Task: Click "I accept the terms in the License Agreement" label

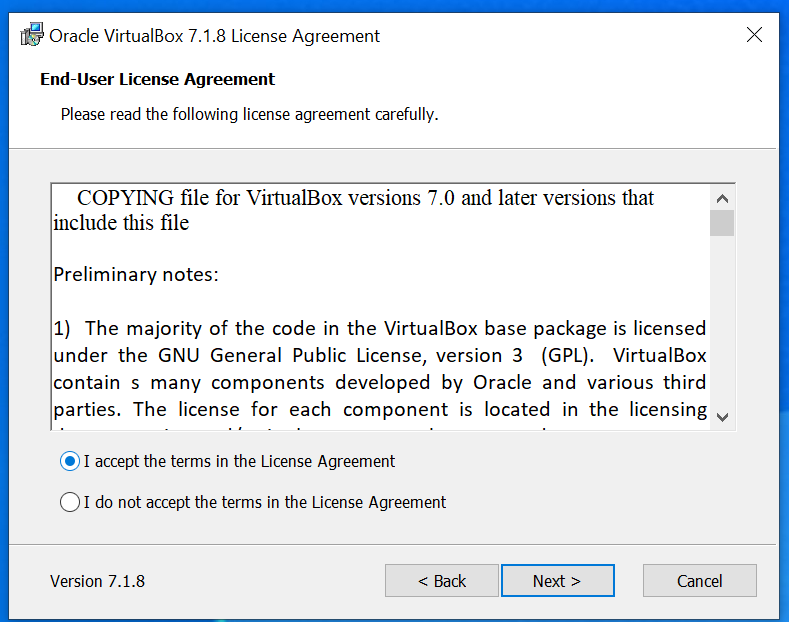Action: (239, 461)
